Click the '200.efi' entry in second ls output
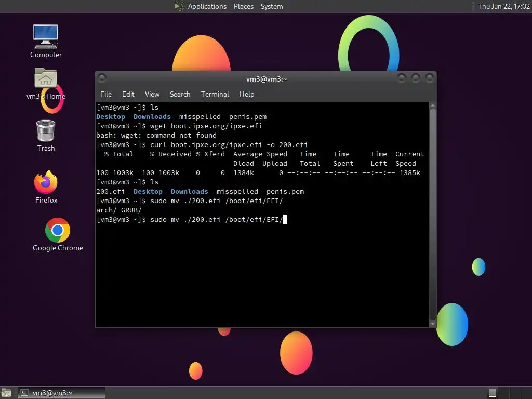Screen dimensions: 532x399 click(x=110, y=191)
